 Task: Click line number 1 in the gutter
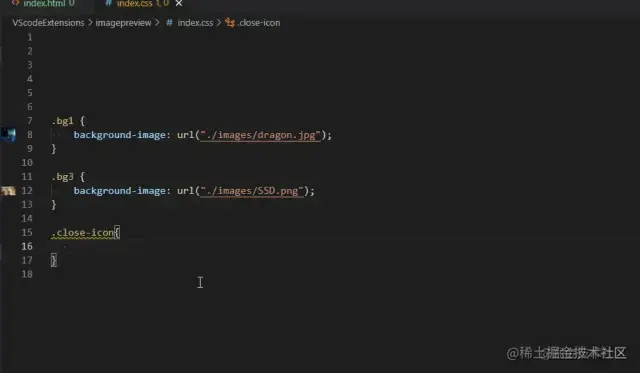[30, 38]
